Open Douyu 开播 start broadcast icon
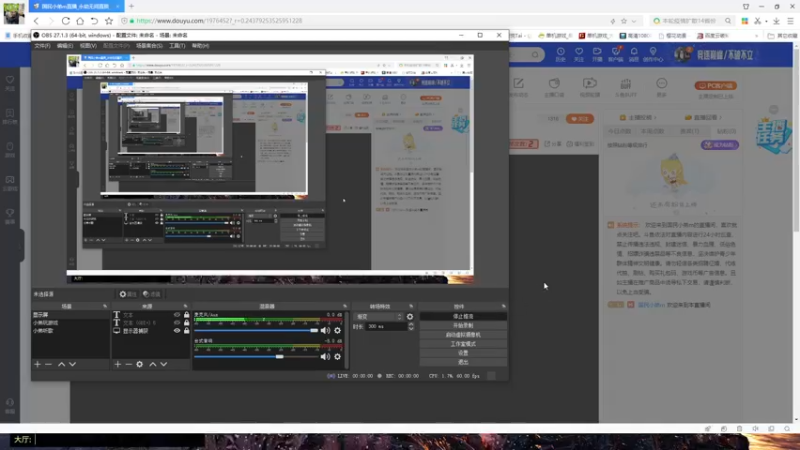 pyautogui.click(x=597, y=54)
